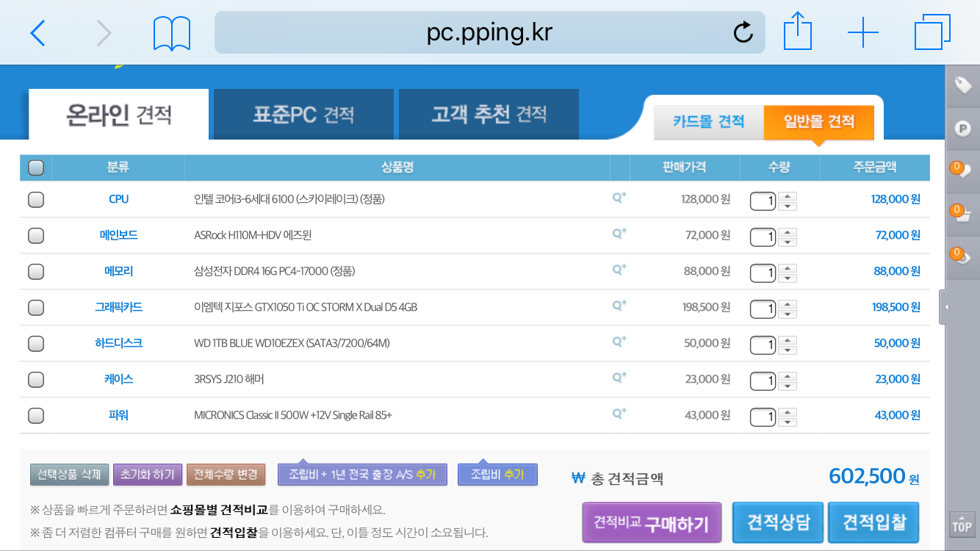Viewport: 980px width, 551px height.
Task: Click the 3RSYS J210 해머 product name
Action: (229, 379)
